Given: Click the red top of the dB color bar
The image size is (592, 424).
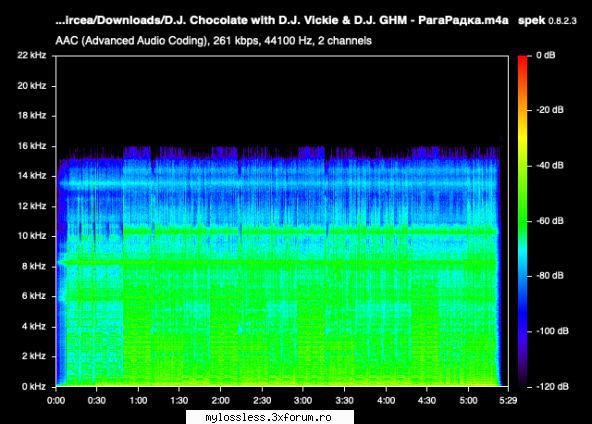Looking at the screenshot, I should click(x=523, y=62).
